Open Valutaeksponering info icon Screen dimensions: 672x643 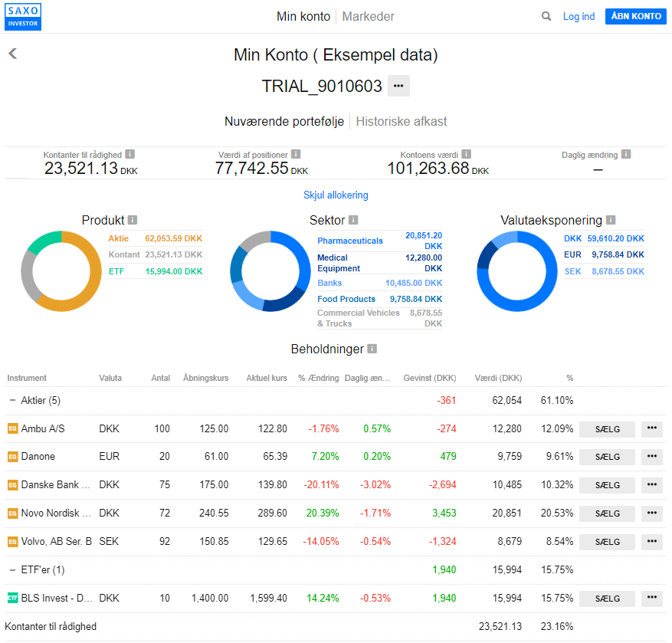[611, 220]
